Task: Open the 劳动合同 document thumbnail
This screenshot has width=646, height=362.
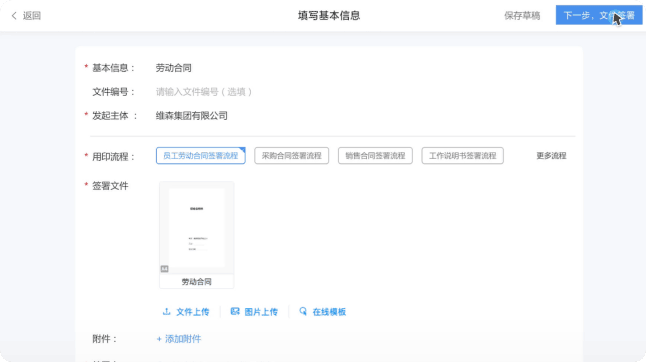Action: (x=197, y=235)
